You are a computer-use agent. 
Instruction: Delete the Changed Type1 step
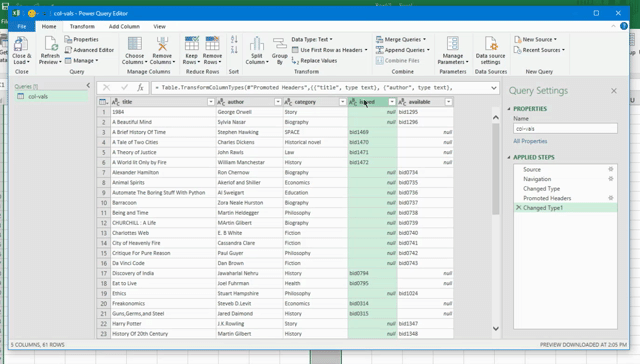pos(518,208)
